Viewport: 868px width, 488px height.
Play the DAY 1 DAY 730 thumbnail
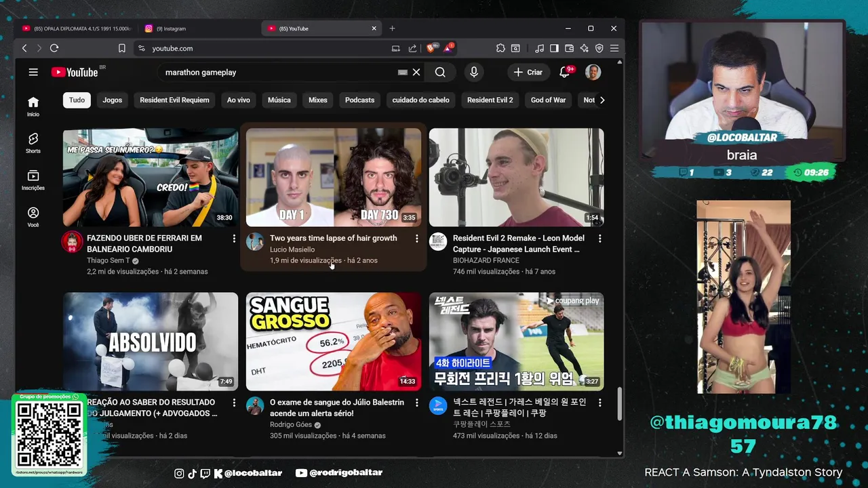tap(334, 177)
